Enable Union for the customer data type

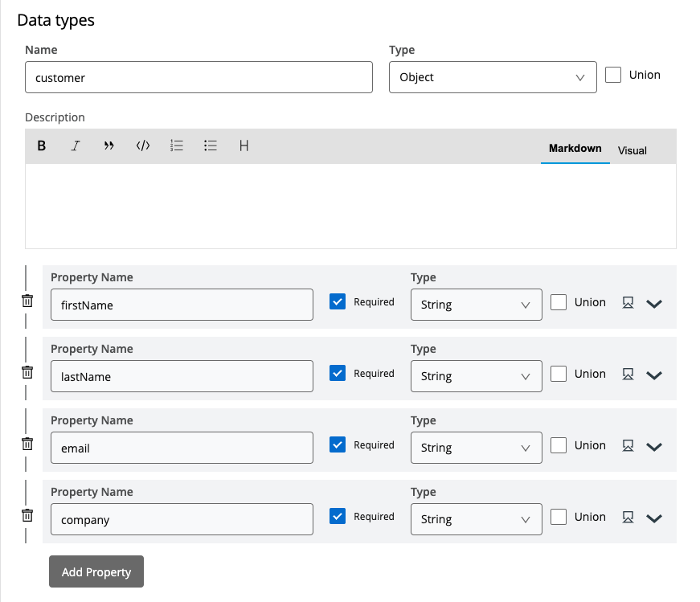(613, 75)
